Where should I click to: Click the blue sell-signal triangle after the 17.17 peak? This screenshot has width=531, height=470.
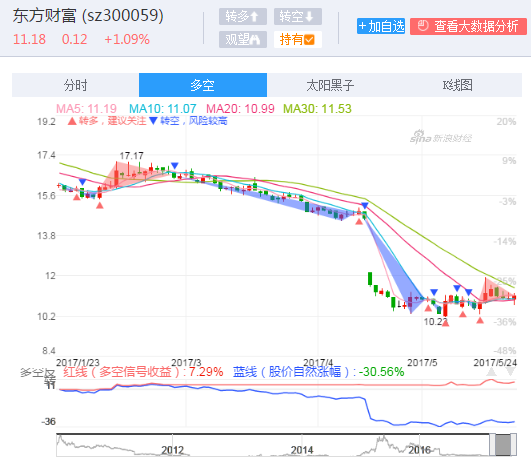click(x=174, y=166)
